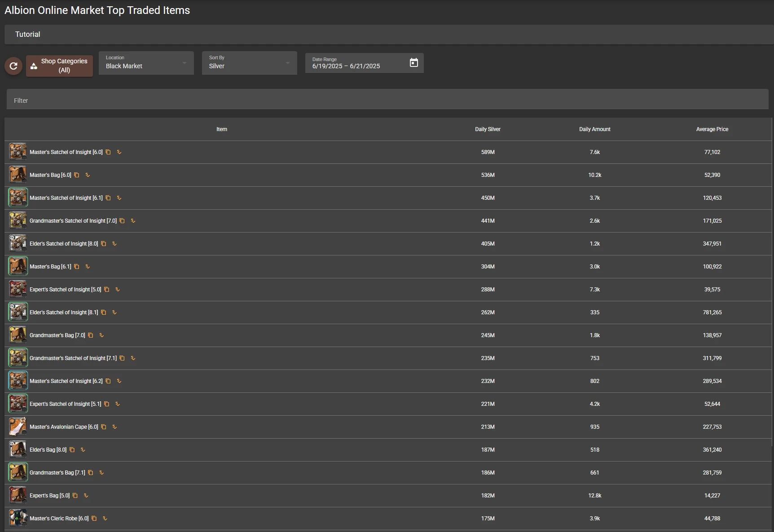Sort table by Daily Silver column header
The height and width of the screenshot is (532, 774).
(x=488, y=129)
